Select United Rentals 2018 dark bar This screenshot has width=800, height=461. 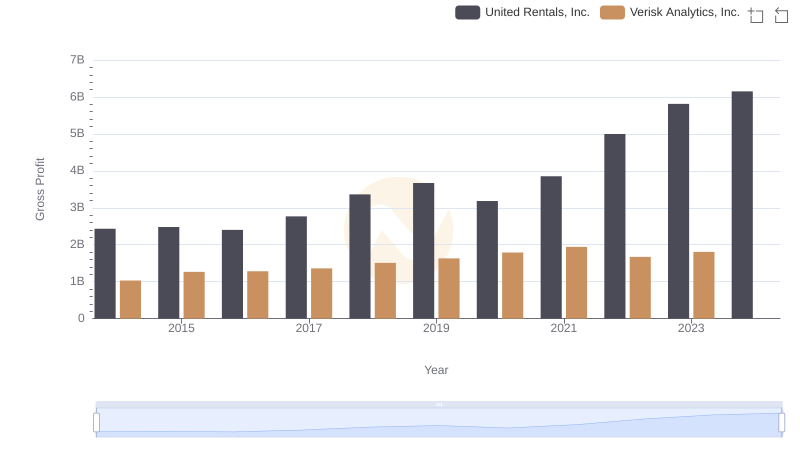(x=360, y=257)
